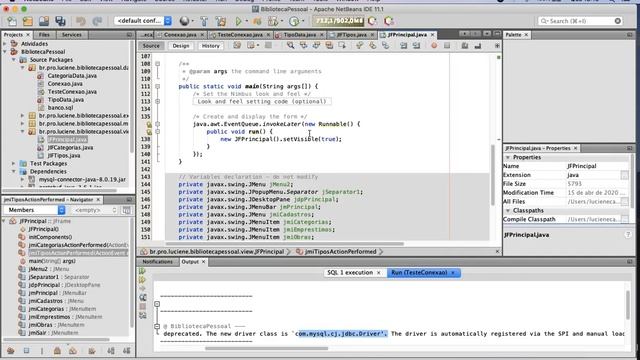Close the Run (TesteConexao) output tab
The height and width of the screenshot is (360, 640).
pyautogui.click(x=453, y=272)
